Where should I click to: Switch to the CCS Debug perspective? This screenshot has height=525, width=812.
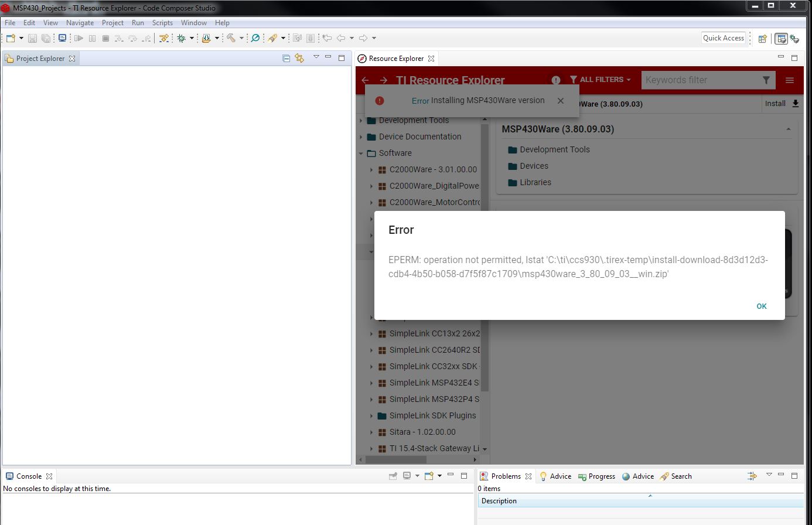(794, 39)
